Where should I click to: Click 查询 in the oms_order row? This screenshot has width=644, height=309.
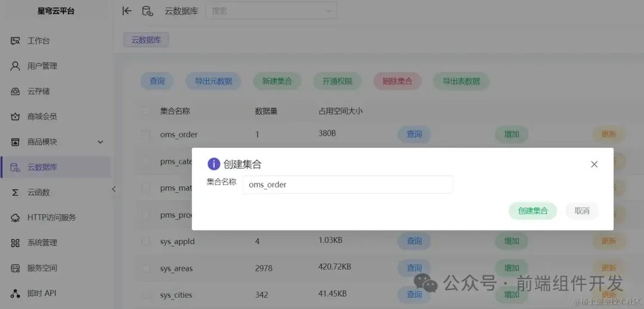click(x=414, y=135)
